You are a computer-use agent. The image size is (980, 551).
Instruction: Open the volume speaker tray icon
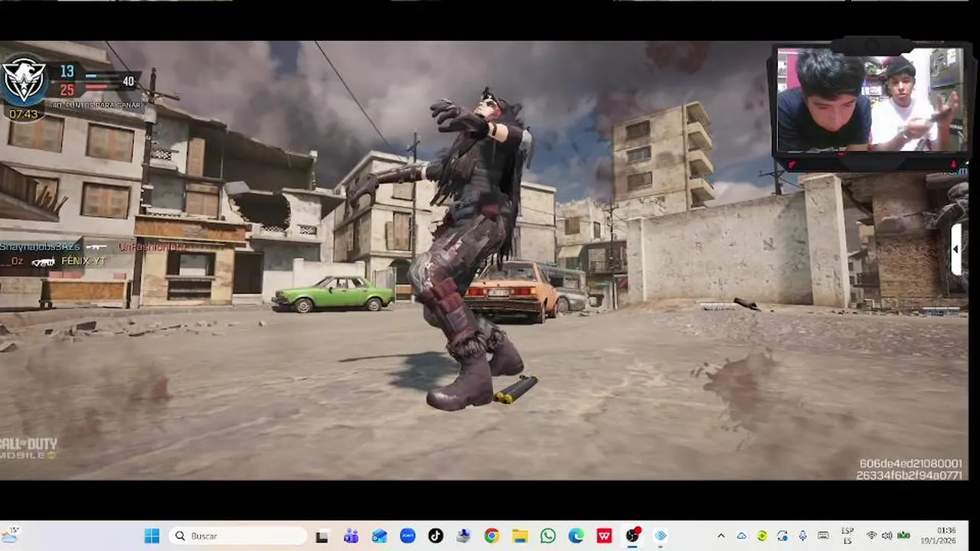point(887,536)
